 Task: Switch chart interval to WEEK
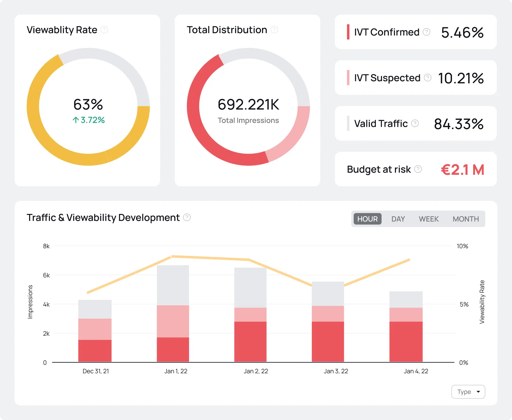pyautogui.click(x=429, y=219)
